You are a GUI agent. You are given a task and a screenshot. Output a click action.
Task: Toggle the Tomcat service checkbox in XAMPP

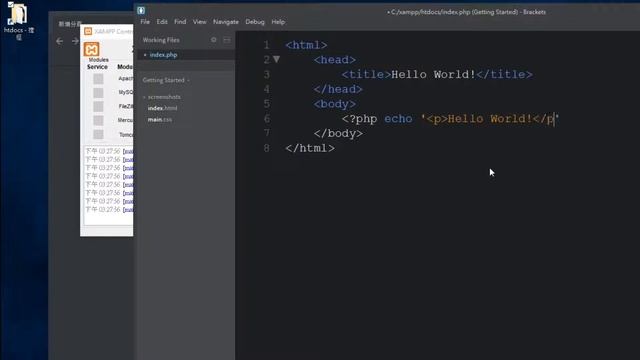point(98,134)
